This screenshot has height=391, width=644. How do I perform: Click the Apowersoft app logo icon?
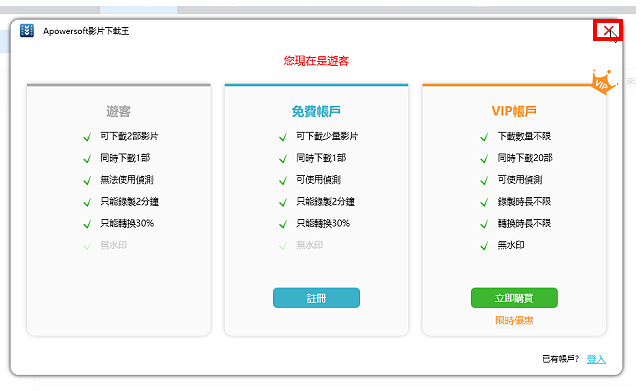pos(27,31)
